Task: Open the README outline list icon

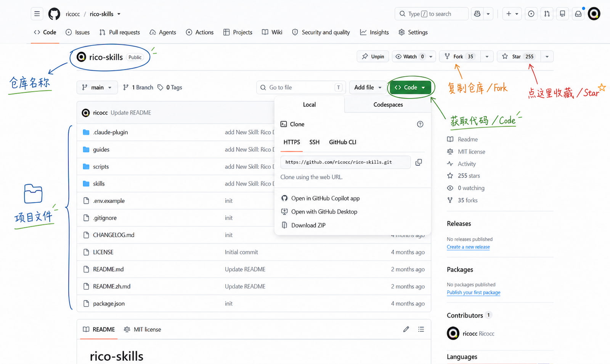Action: pos(421,329)
